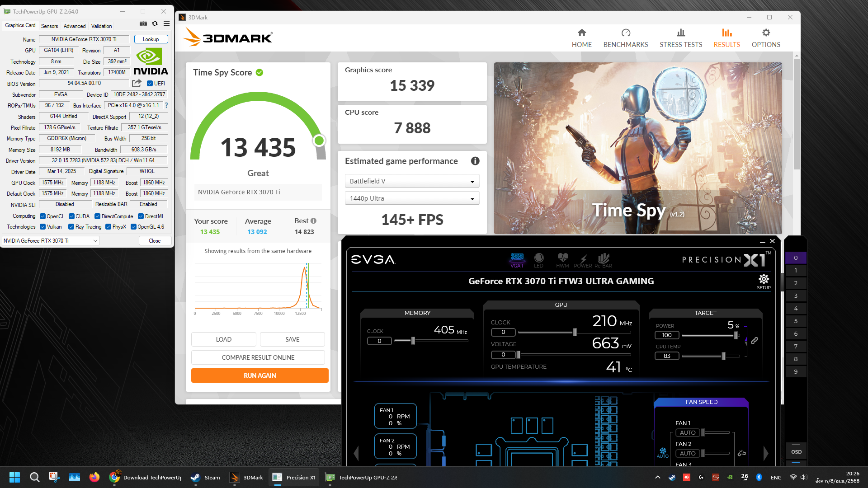
Task: Refresh GPU-Z data with the refresh icon
Action: [155, 24]
